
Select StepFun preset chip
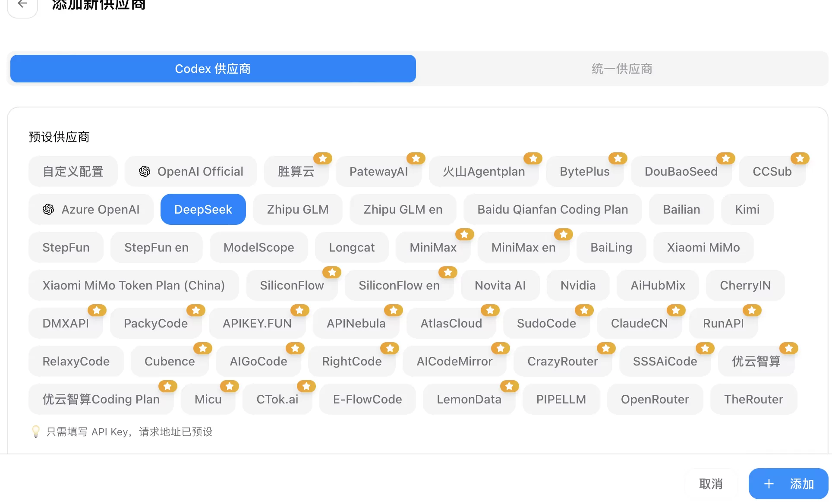click(66, 247)
